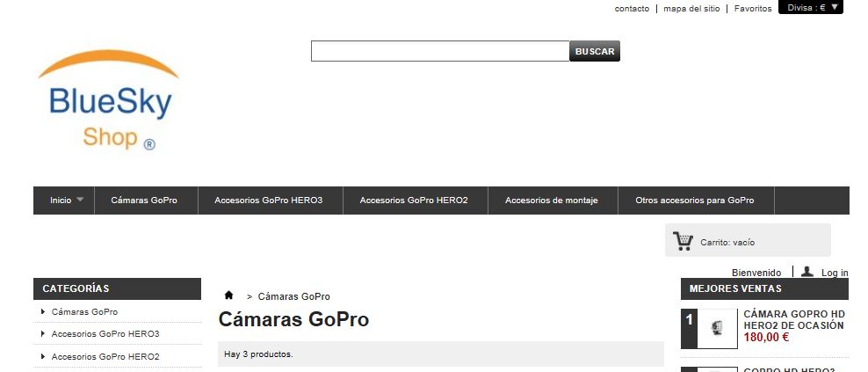Open Accesorios GoPro HERO3 navigation item
This screenshot has height=372, width=868.
tap(269, 201)
